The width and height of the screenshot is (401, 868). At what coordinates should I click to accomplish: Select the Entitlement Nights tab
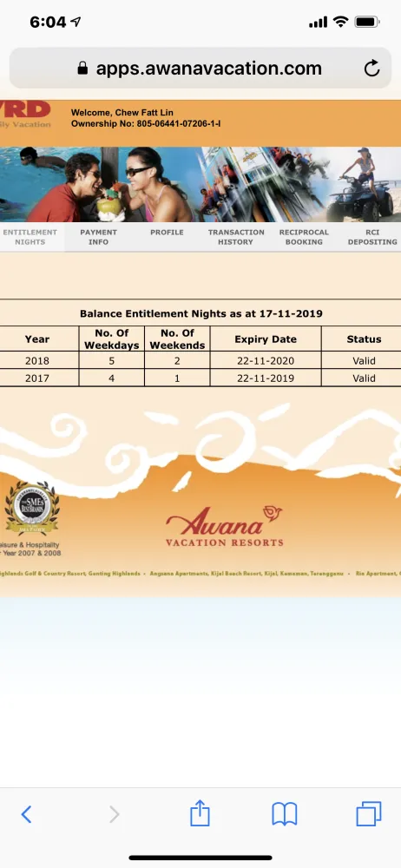click(30, 237)
